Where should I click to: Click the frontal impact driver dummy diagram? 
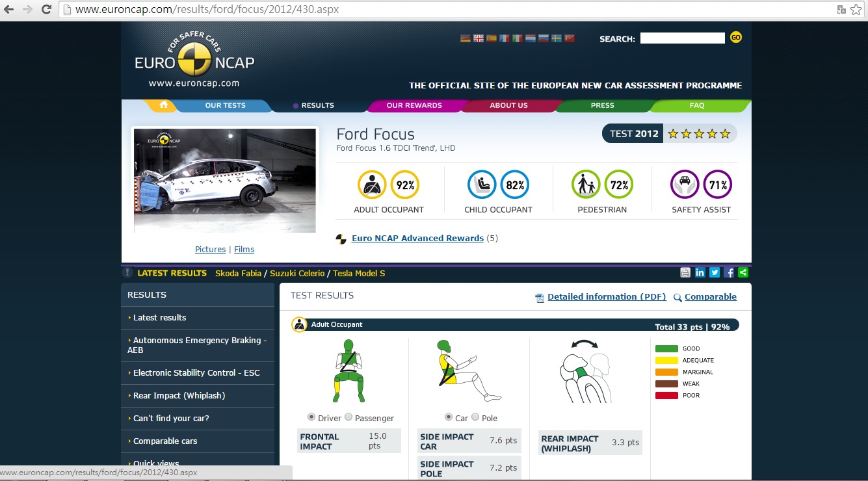tap(349, 371)
